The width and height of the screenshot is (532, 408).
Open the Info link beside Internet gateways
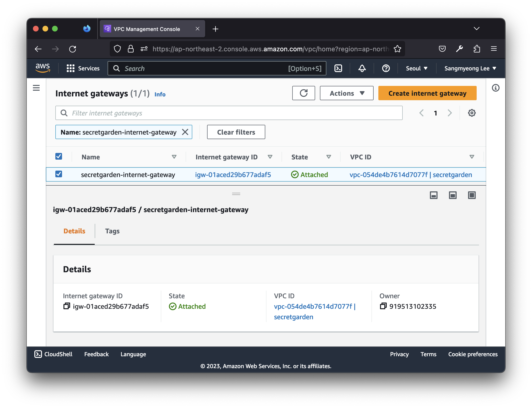pyautogui.click(x=160, y=94)
